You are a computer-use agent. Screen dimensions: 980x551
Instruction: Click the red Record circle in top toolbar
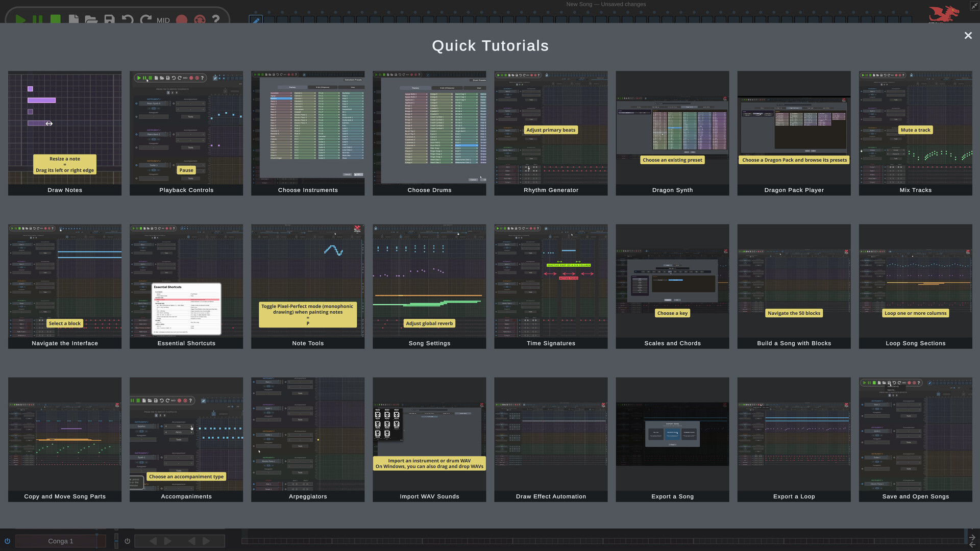click(182, 20)
